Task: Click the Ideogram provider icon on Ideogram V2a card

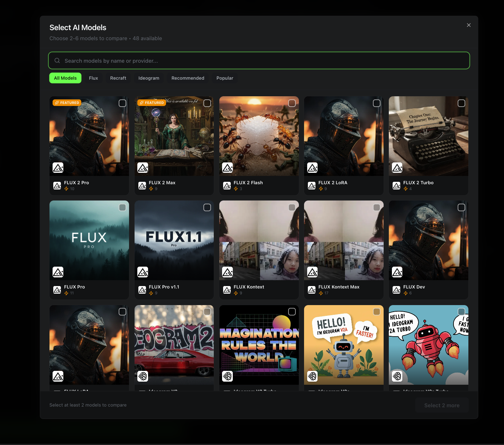Action: (312, 376)
